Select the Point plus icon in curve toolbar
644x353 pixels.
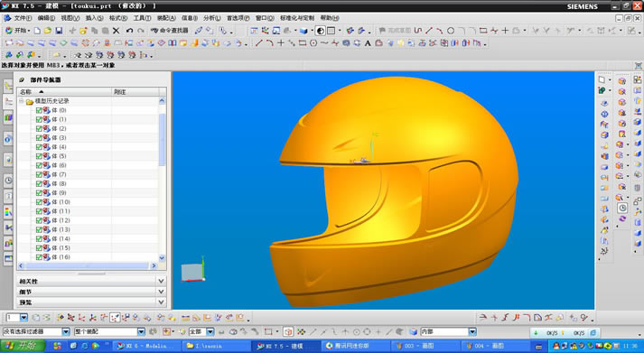tap(281, 42)
